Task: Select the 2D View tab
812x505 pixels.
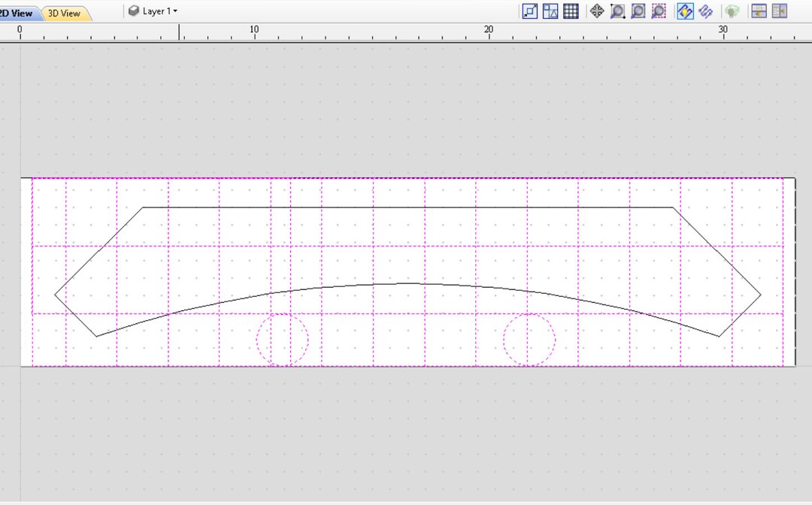Action: [17, 12]
